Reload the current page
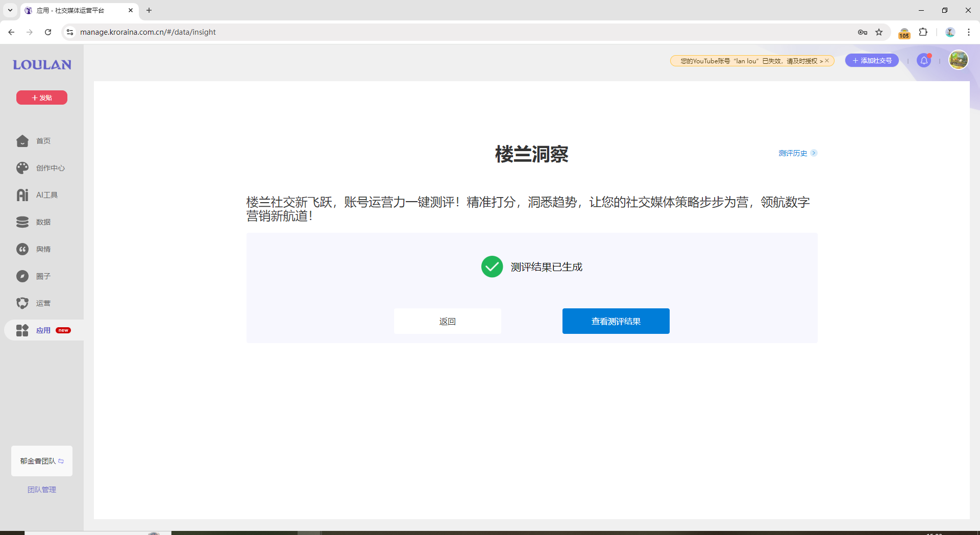The height and width of the screenshot is (535, 980). [48, 32]
